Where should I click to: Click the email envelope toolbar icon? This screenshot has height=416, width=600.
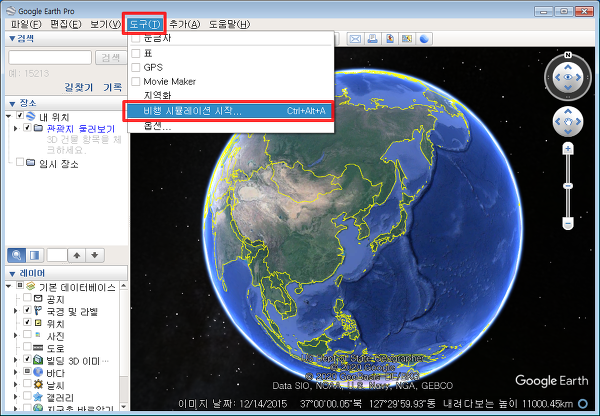(355, 39)
